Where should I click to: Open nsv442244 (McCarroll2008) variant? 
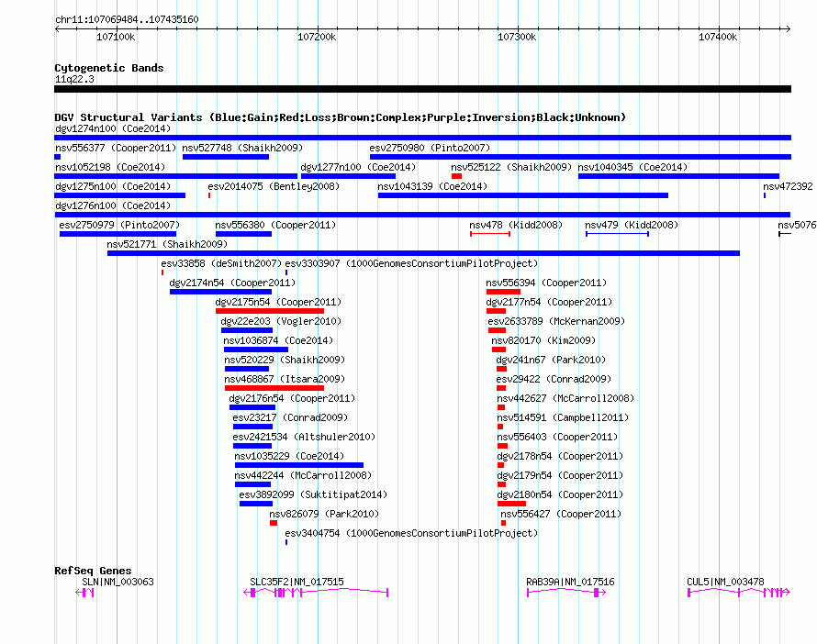(x=303, y=475)
